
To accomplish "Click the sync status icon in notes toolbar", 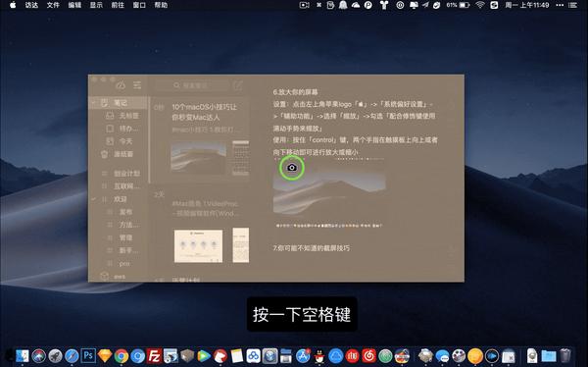I will (x=121, y=85).
